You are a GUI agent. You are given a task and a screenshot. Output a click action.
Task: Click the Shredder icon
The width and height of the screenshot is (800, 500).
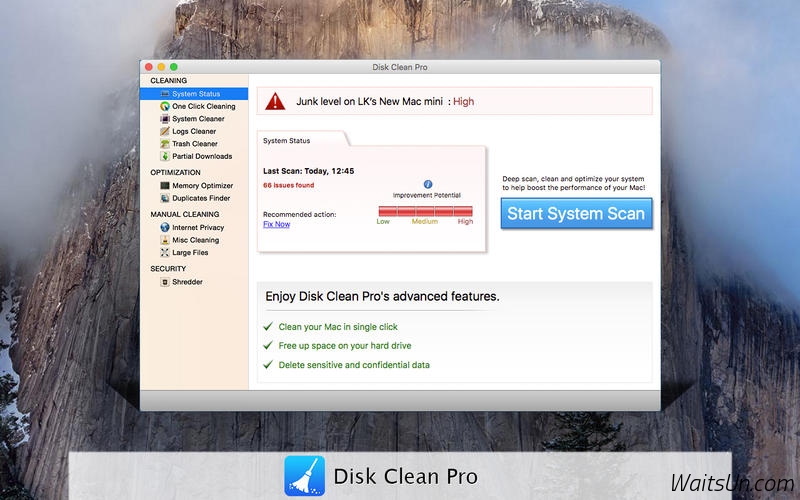[165, 282]
